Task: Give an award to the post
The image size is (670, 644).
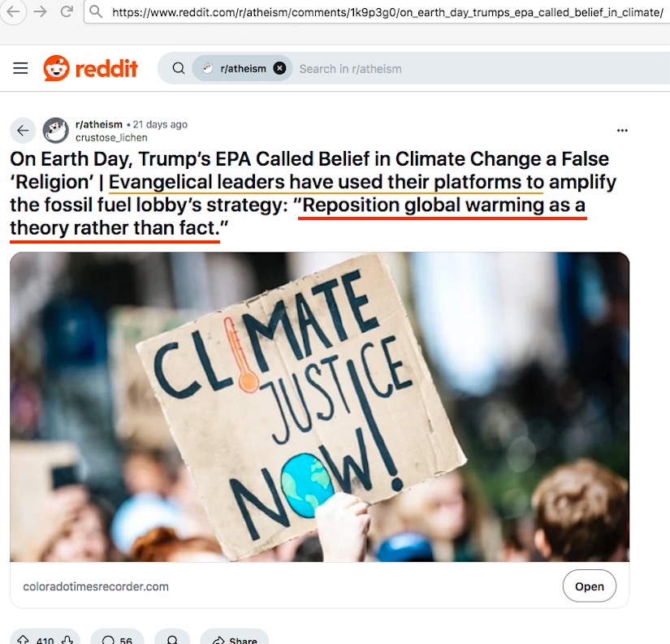Action: coord(172,640)
